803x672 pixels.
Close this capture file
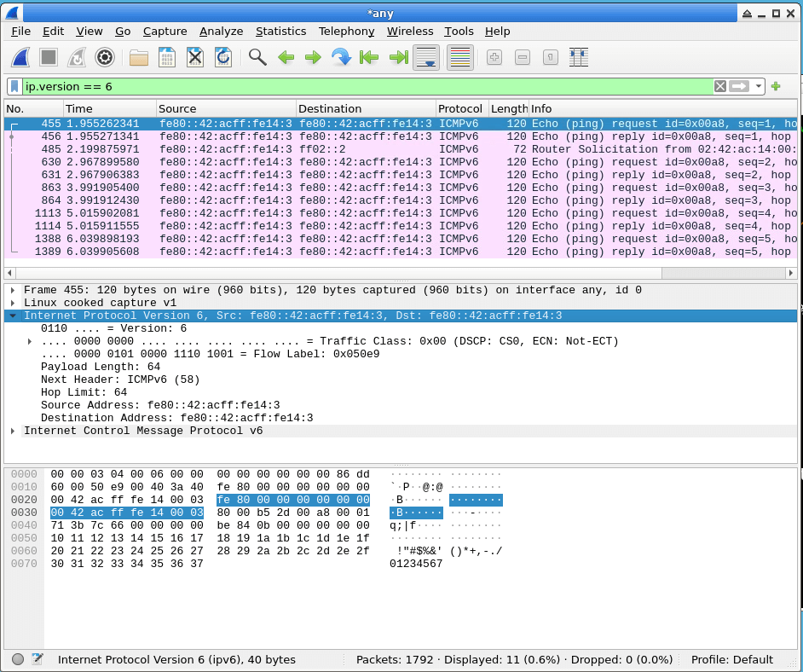[195, 57]
